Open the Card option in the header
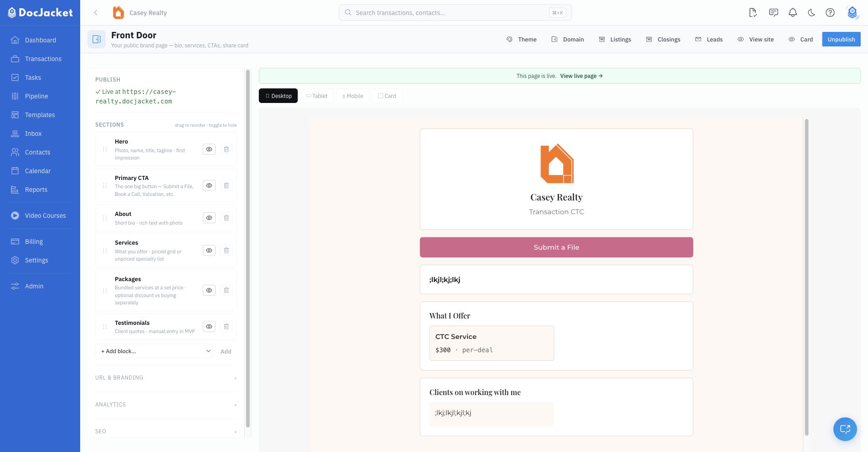The height and width of the screenshot is (452, 868). 801,39
